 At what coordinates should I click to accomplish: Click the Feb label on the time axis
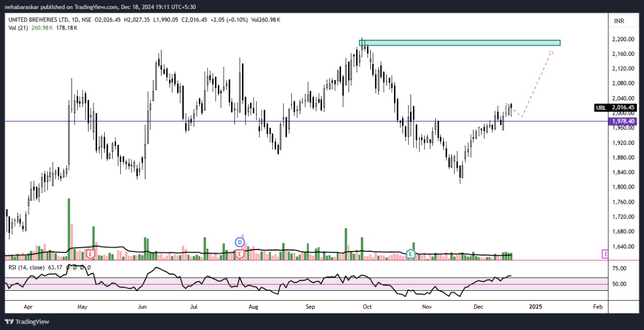[598, 306]
